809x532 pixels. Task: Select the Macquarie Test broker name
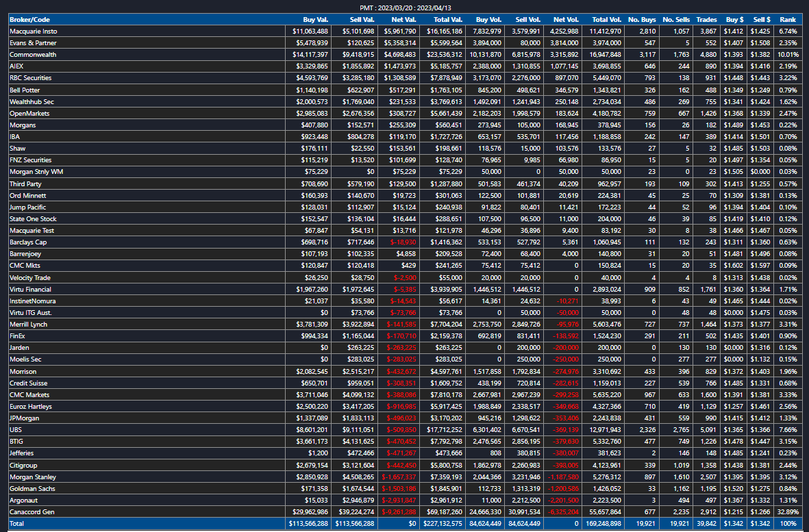tap(32, 231)
